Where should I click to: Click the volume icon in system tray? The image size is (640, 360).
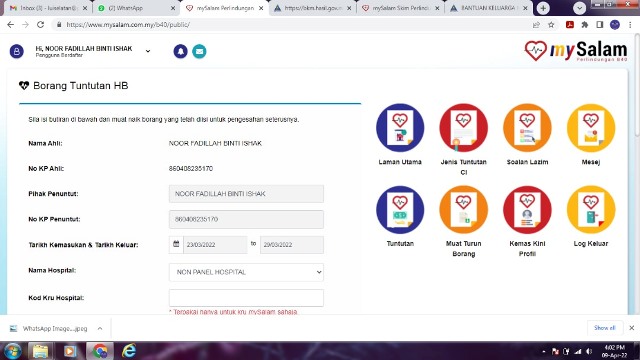[589, 351]
